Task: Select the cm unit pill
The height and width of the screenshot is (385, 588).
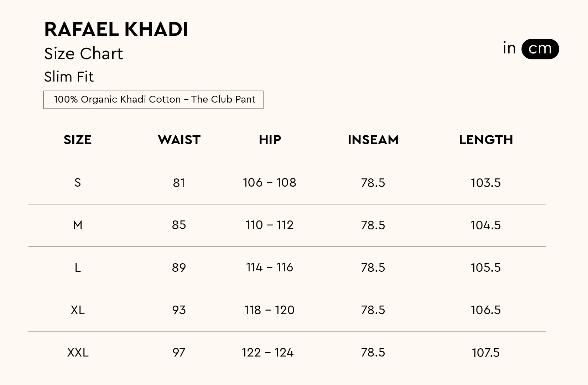Action: 540,49
